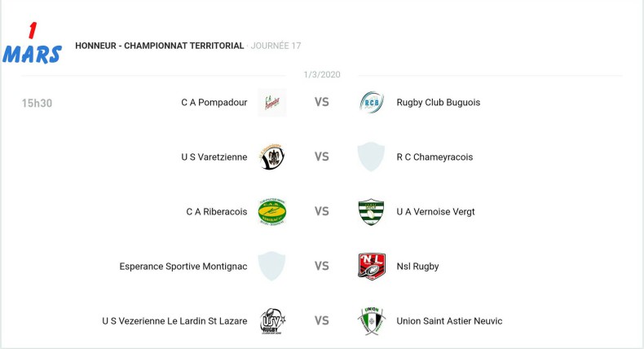Open the Rugby Club Buguois team link
Screen dimensions: 644x349
click(x=438, y=103)
